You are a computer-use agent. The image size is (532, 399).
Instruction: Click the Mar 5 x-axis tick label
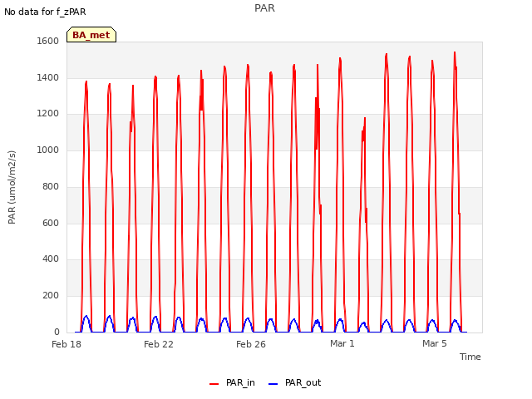tap(435, 343)
